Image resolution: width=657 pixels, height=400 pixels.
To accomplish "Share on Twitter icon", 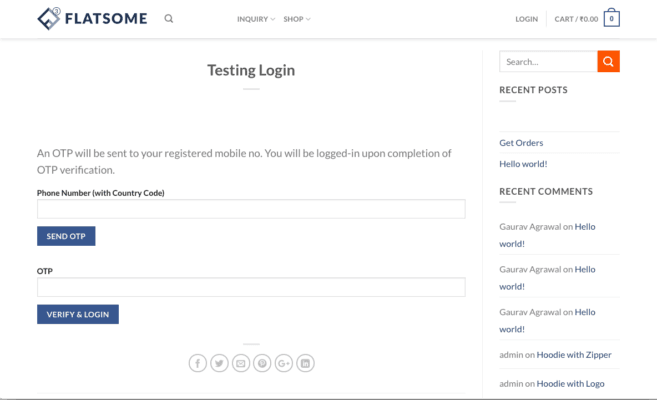I will click(x=219, y=363).
